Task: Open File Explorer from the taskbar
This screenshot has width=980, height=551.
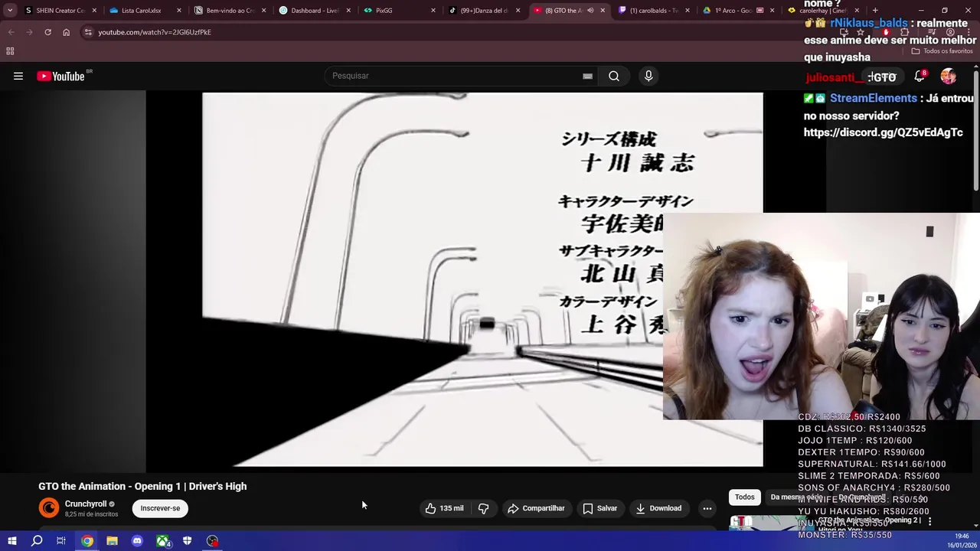Action: (112, 541)
